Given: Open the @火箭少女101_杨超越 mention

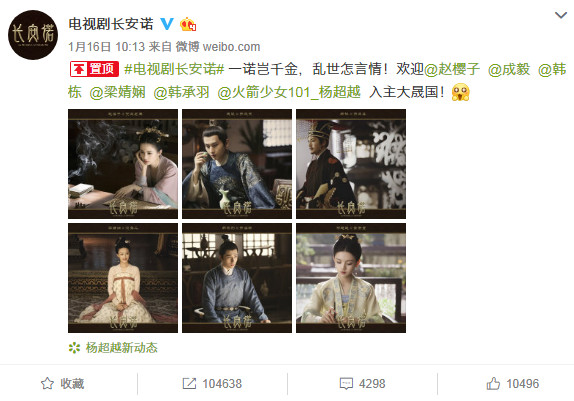Looking at the screenshot, I should [289, 92].
